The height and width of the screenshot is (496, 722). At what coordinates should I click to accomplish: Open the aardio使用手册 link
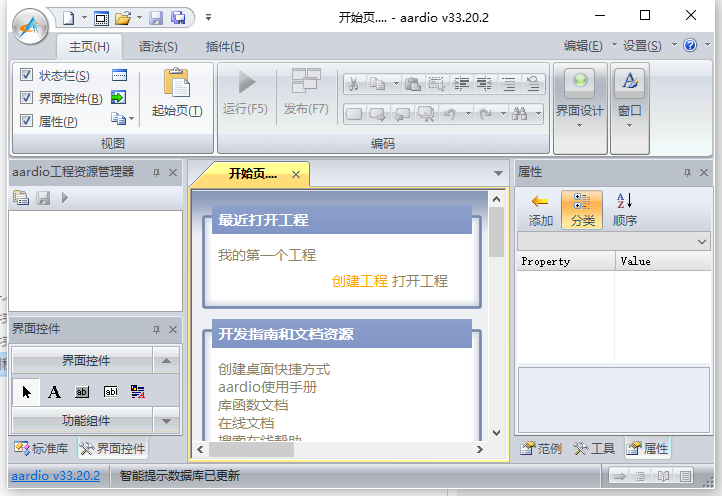coord(268,387)
